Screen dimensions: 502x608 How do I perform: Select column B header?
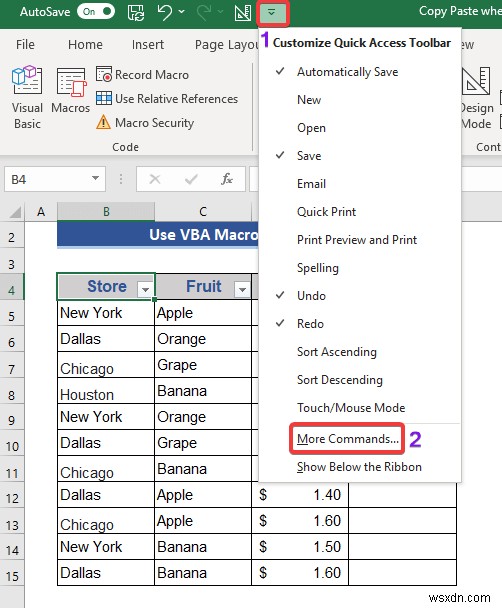[x=106, y=212]
